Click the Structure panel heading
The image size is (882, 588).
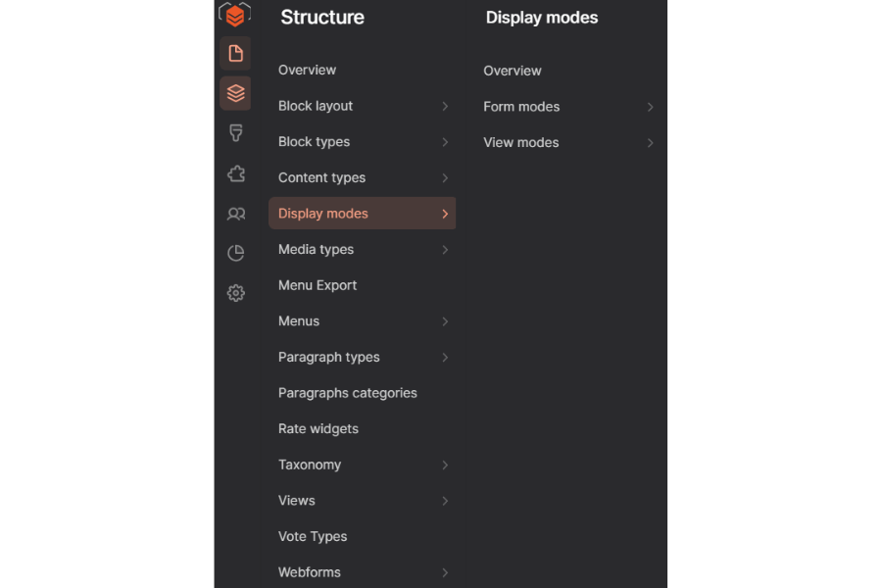322,18
